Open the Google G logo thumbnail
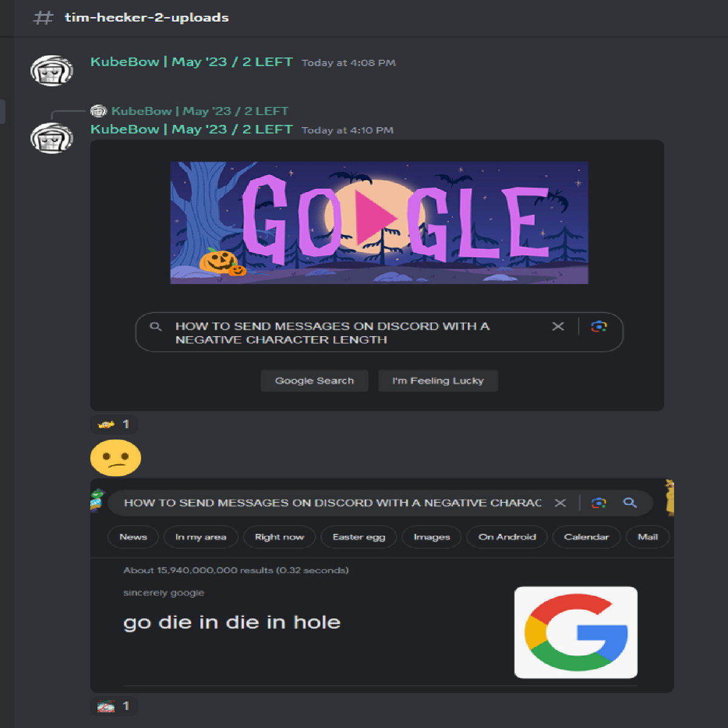 click(576, 632)
